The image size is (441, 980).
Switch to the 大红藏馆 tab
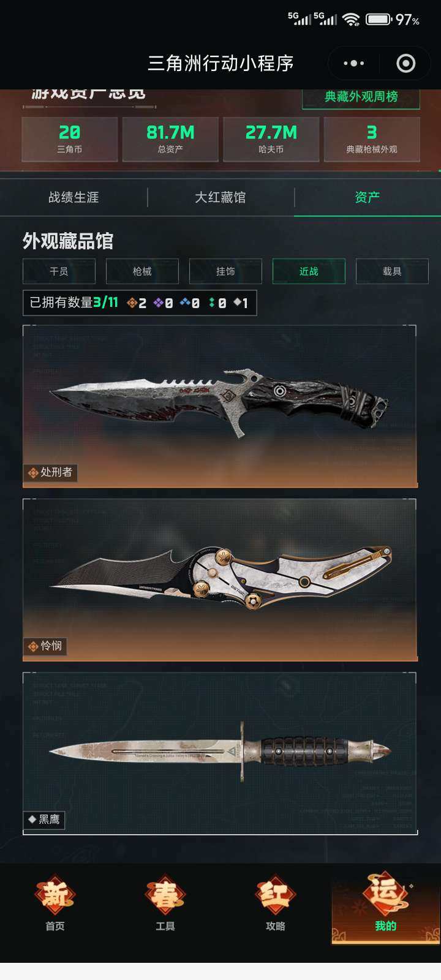(221, 197)
